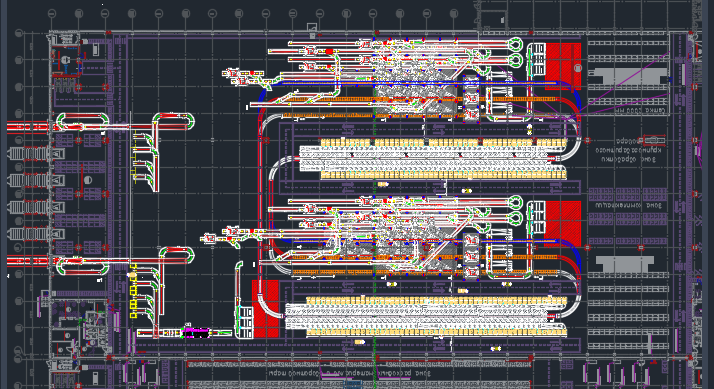Click the mirrored 'Зона комплектации' text label
The width and height of the screenshot is (714, 389).
[x=629, y=206]
